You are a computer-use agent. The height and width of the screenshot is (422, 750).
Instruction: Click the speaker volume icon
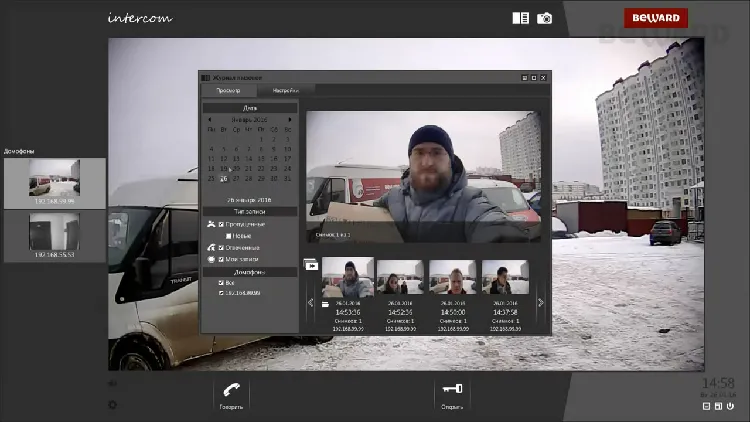[112, 383]
